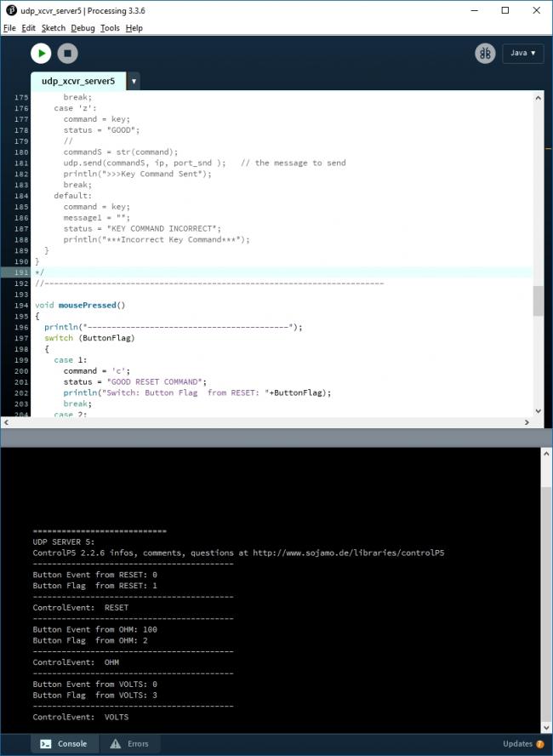Click 'ControlEvent: OHM' console line
553x756 pixels.
pos(76,662)
